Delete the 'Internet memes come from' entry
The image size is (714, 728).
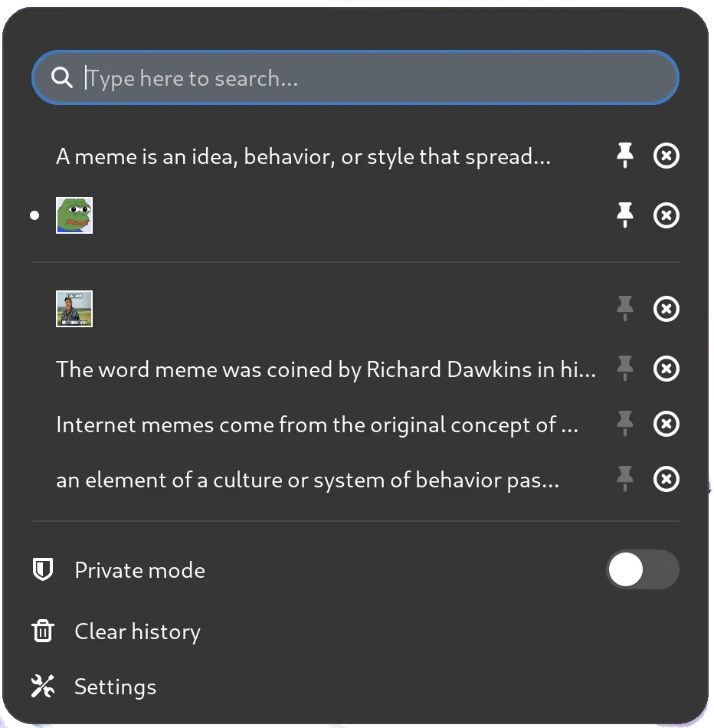click(666, 424)
